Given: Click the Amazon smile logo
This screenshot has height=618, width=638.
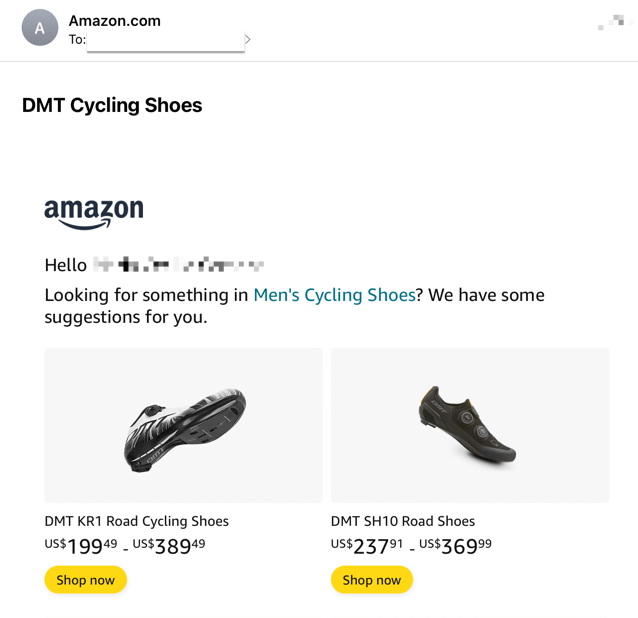Looking at the screenshot, I should tap(94, 214).
